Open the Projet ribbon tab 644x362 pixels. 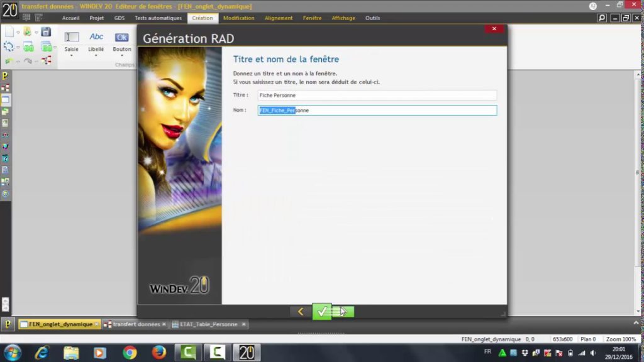tap(97, 18)
